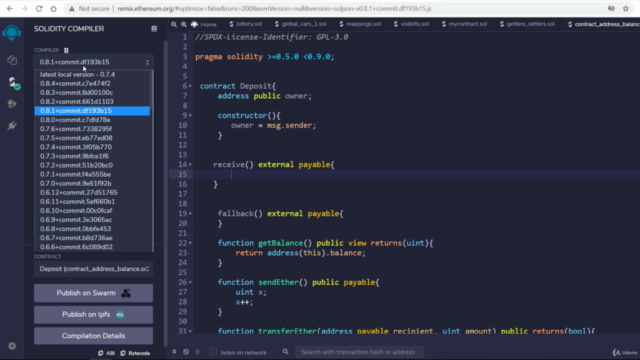640x360 pixels.
Task: Select compiler 0.7.0+commit.9e61f92b
Action: [92, 183]
